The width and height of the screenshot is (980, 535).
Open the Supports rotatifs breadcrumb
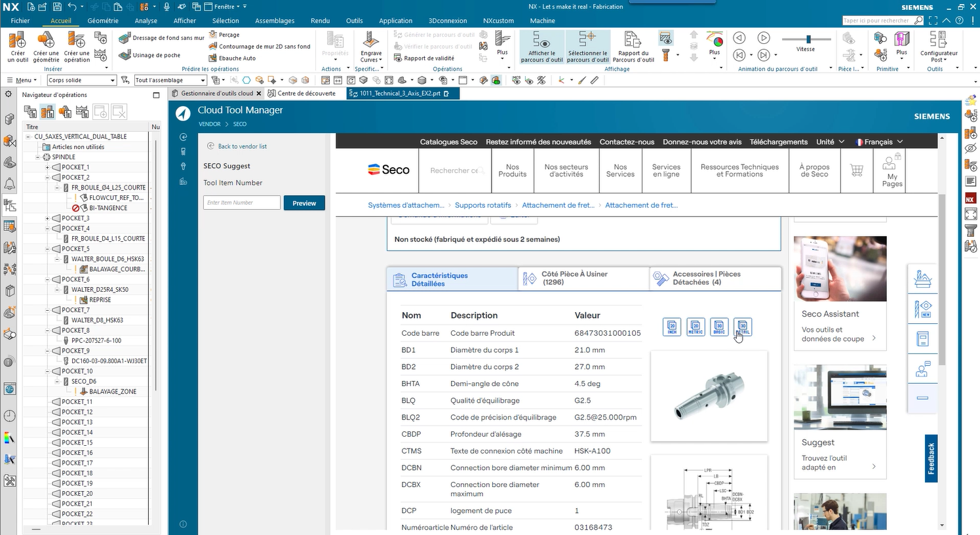tap(483, 205)
